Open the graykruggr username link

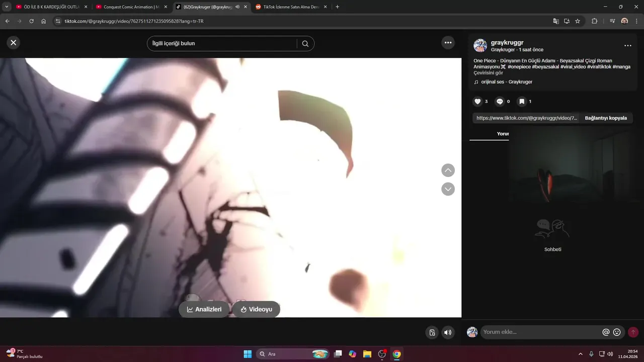(x=507, y=43)
